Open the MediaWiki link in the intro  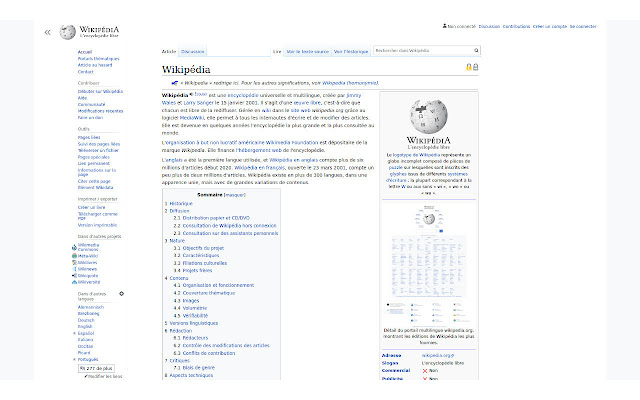coord(191,118)
